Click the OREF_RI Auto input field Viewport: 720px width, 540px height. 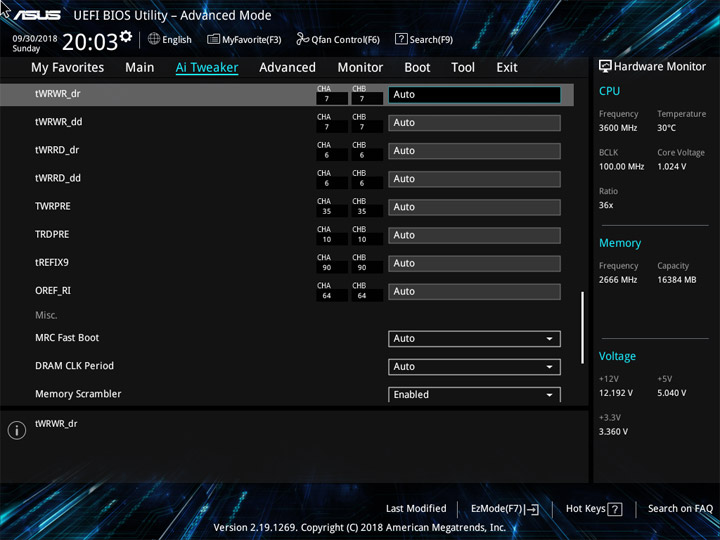474,292
